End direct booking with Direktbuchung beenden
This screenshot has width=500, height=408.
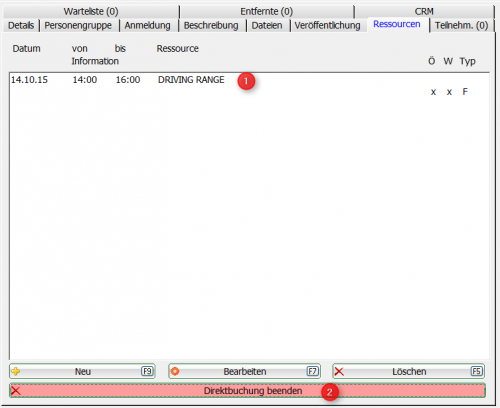247,391
